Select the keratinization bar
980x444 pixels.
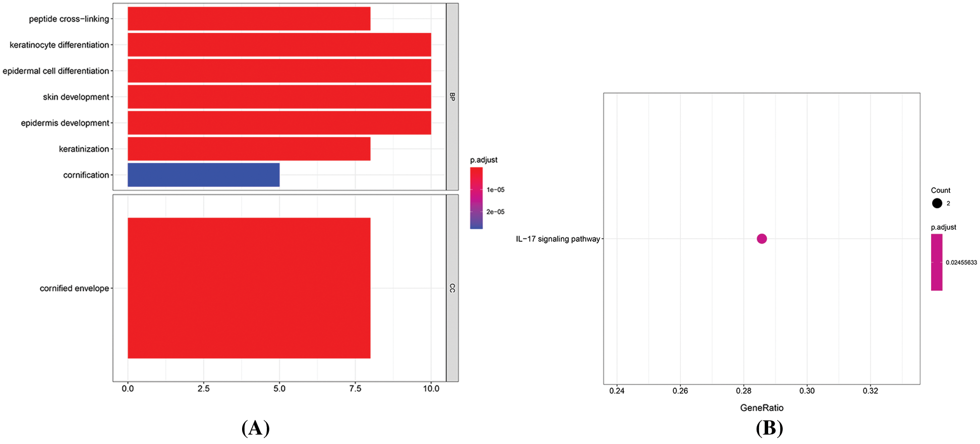[x=249, y=149]
